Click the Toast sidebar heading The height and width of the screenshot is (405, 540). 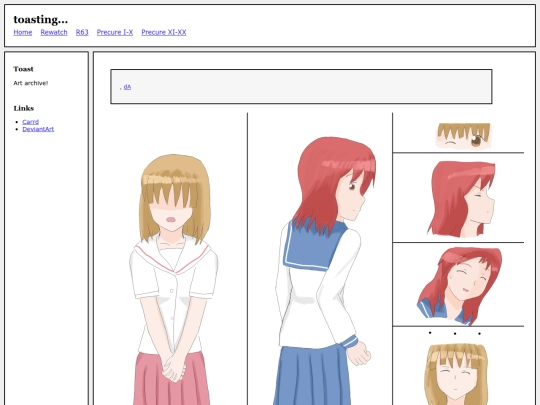(23, 69)
